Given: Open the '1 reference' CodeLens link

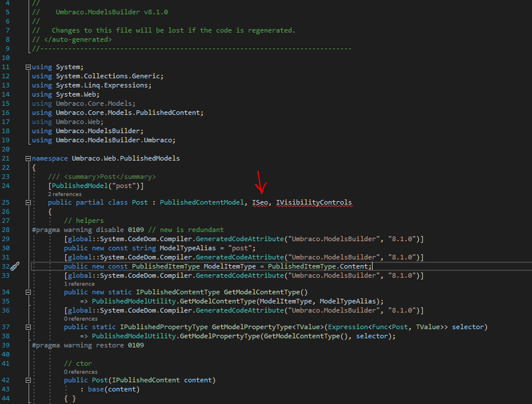Looking at the screenshot, I should click(x=79, y=284).
